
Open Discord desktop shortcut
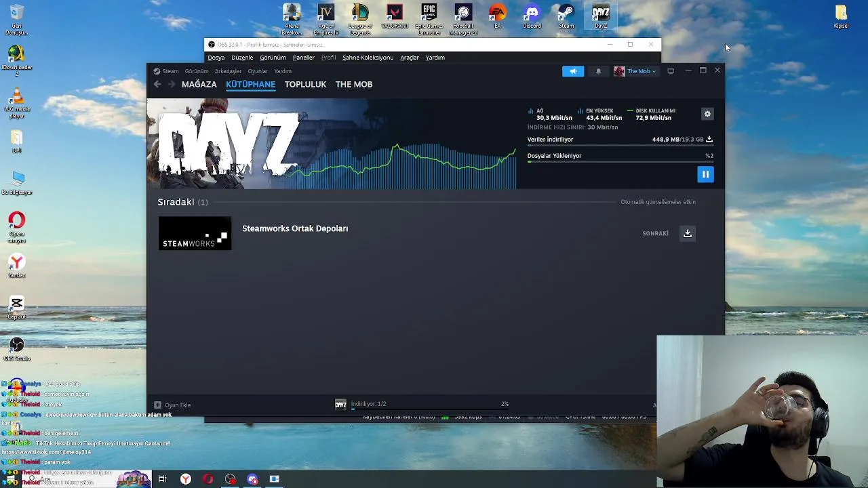[532, 17]
